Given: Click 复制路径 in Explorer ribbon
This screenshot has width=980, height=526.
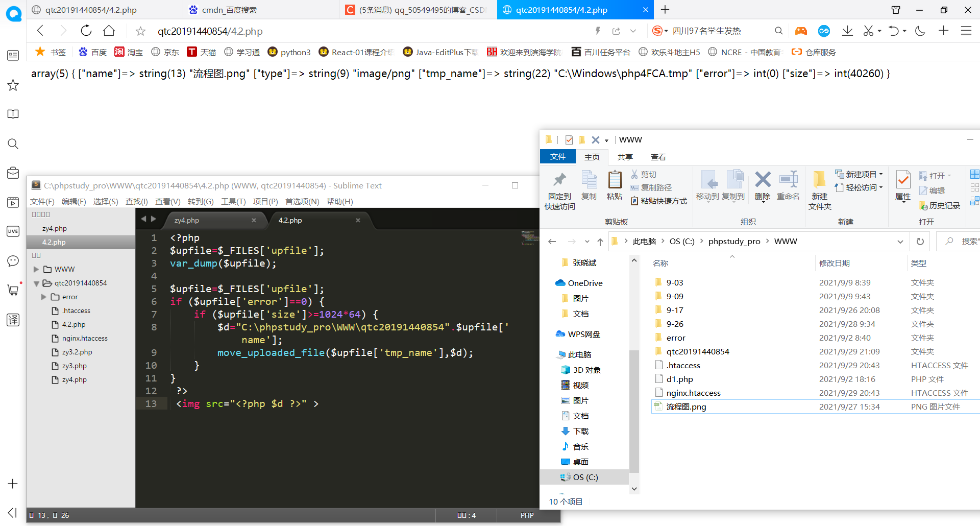Looking at the screenshot, I should point(651,187).
